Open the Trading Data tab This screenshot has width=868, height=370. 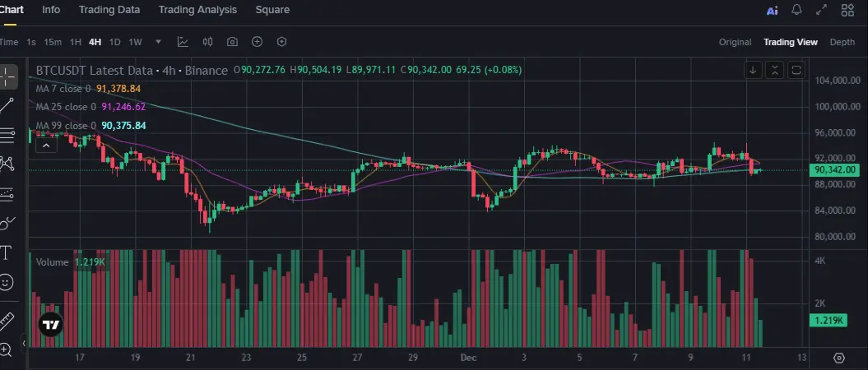(x=109, y=10)
